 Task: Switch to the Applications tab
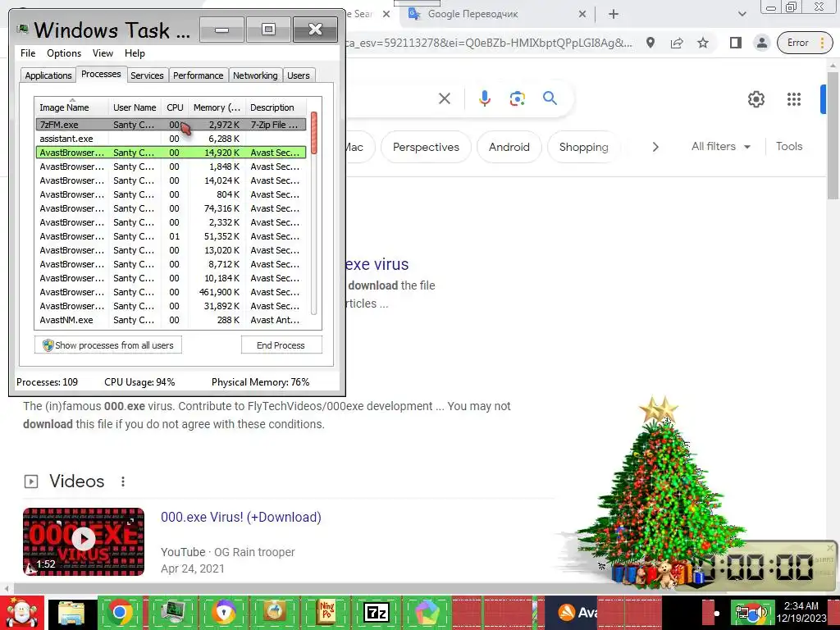pos(48,75)
